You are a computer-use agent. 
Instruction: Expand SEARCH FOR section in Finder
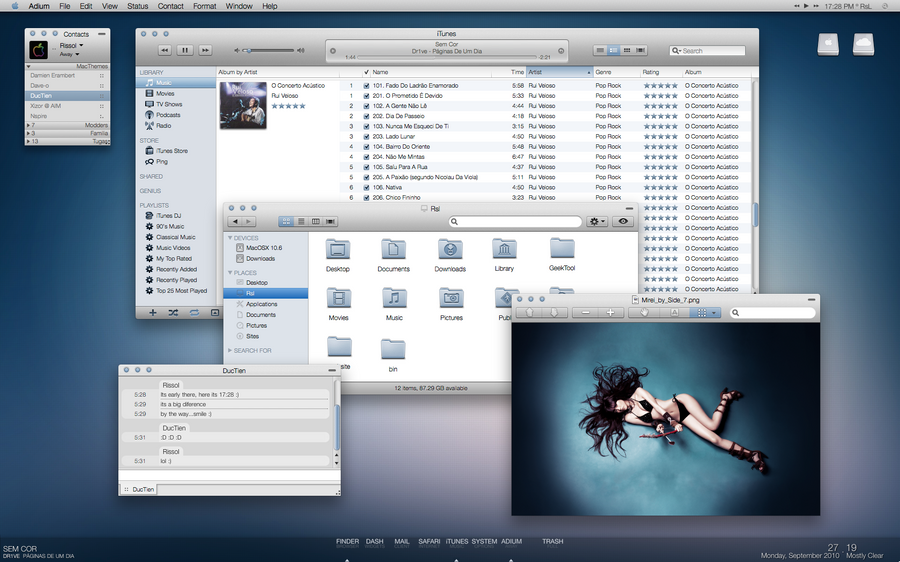230,350
